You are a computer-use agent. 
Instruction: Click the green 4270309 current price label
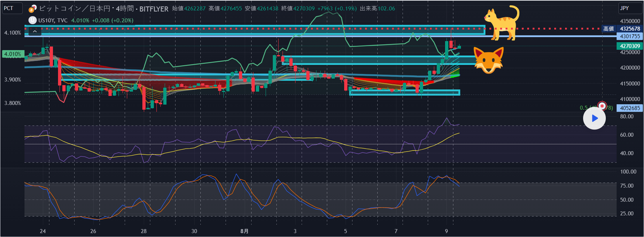click(x=630, y=46)
